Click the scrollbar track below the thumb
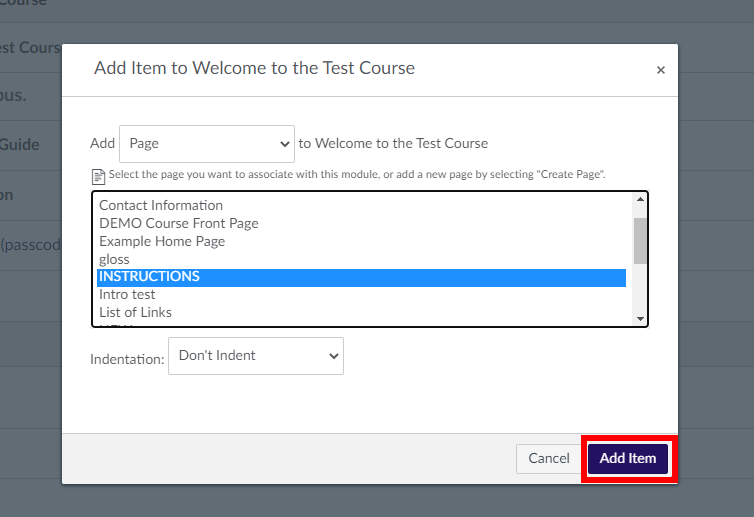 click(640, 288)
